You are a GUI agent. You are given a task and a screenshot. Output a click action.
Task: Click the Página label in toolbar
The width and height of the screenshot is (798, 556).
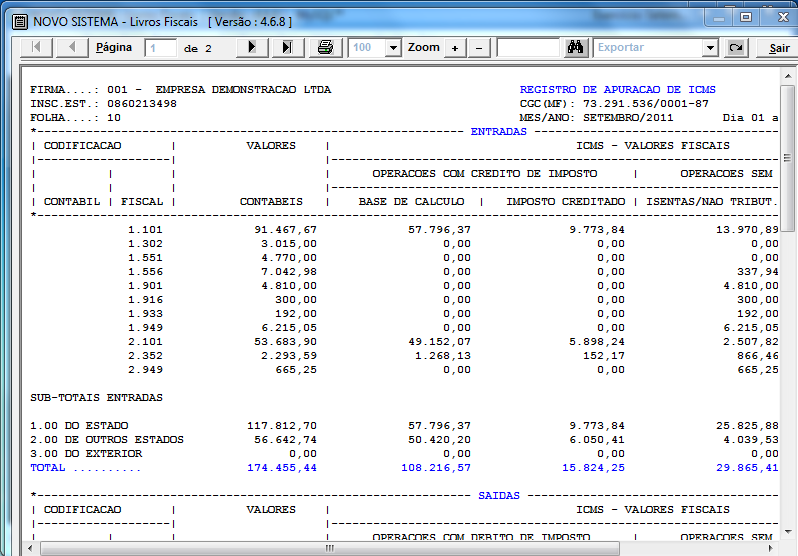click(x=114, y=47)
